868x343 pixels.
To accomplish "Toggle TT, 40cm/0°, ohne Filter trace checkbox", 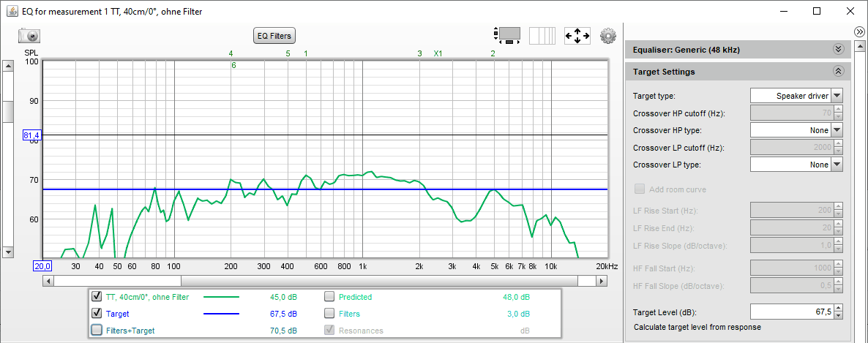I will [x=97, y=296].
